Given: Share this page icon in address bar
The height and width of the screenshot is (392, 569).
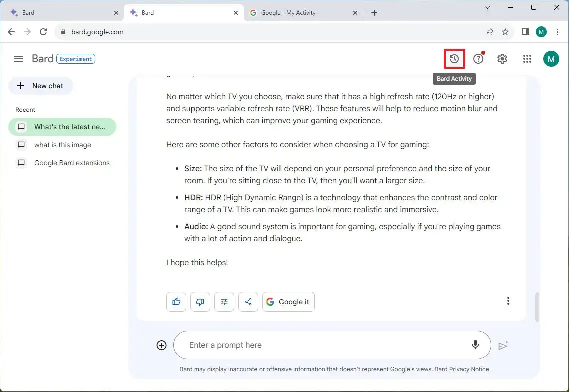Looking at the screenshot, I should (489, 32).
